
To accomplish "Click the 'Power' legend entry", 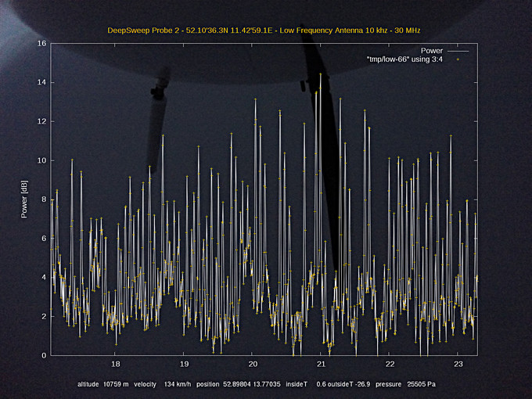I will [x=432, y=51].
